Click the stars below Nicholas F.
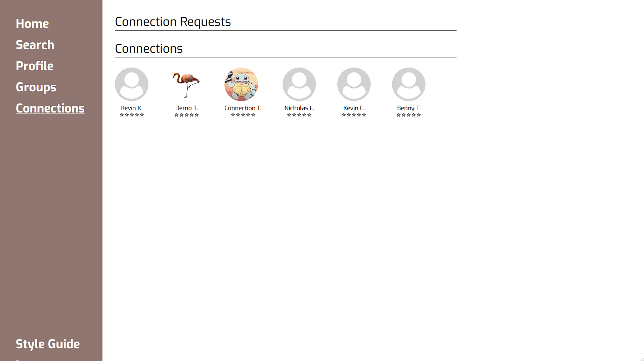Image resolution: width=644 pixels, height=361 pixels. coord(299,115)
